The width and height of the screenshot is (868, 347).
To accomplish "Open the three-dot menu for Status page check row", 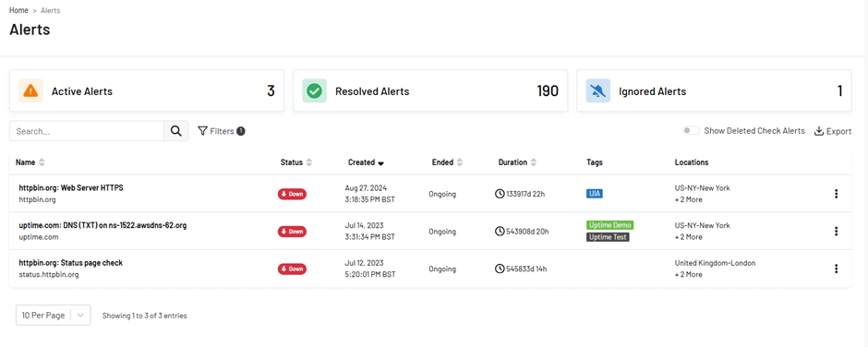I will (836, 269).
